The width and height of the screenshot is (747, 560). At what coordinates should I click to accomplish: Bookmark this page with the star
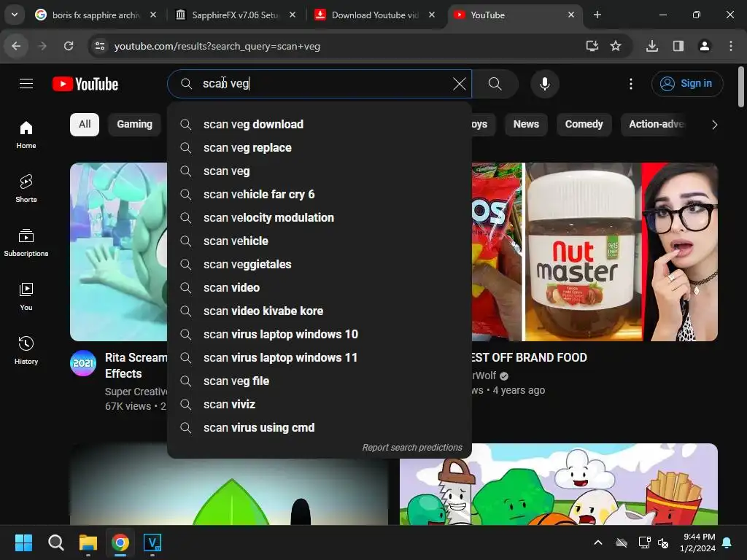pos(616,46)
